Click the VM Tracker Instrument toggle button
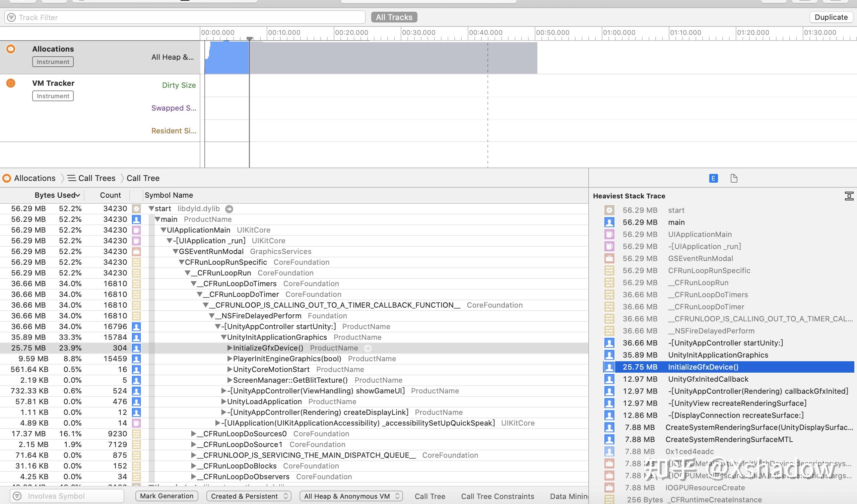 point(52,96)
